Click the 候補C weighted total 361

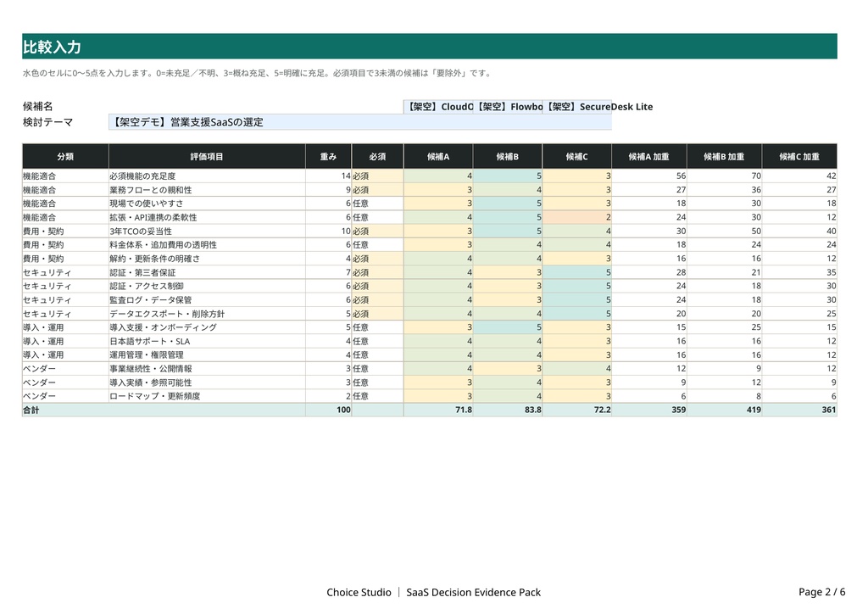point(799,410)
